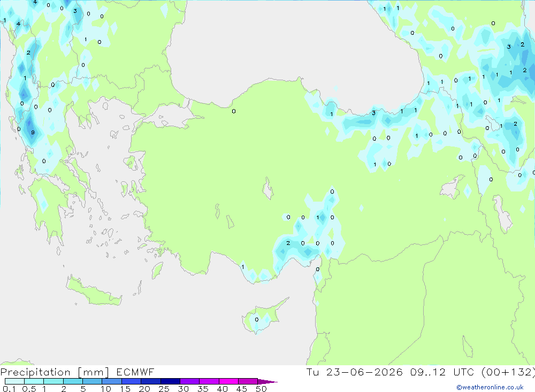Click the 0.1–0.5 mm legend color segment
This screenshot has width=535, height=392.
(14, 381)
